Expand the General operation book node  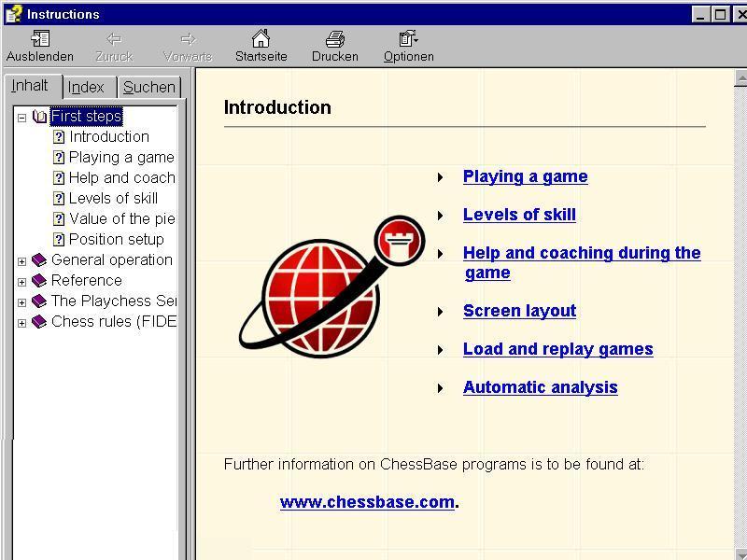(x=21, y=261)
